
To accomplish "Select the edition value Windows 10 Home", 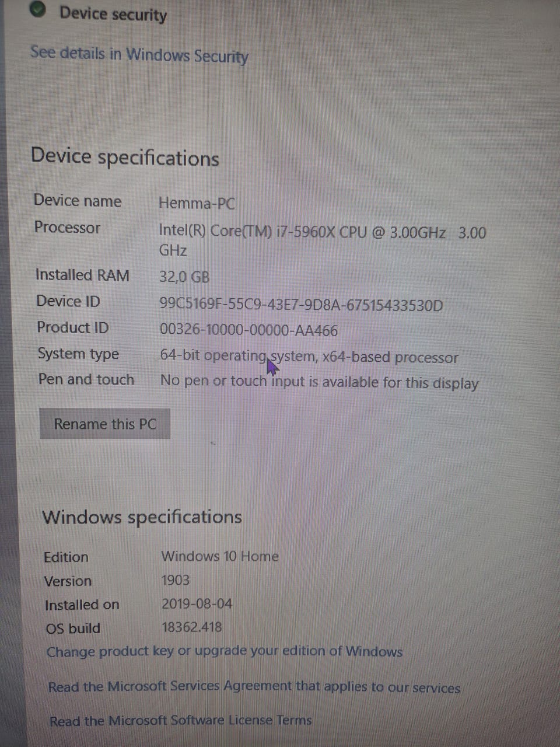I will pyautogui.click(x=220, y=556).
